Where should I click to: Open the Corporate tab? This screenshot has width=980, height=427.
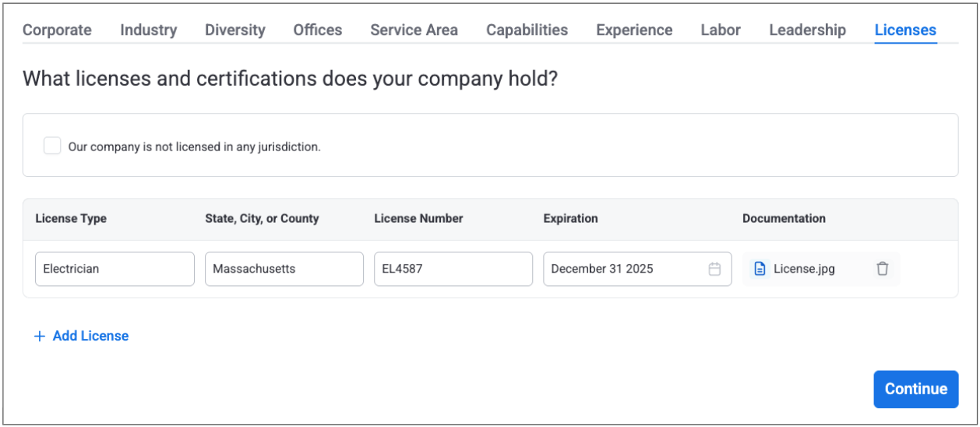click(x=57, y=30)
